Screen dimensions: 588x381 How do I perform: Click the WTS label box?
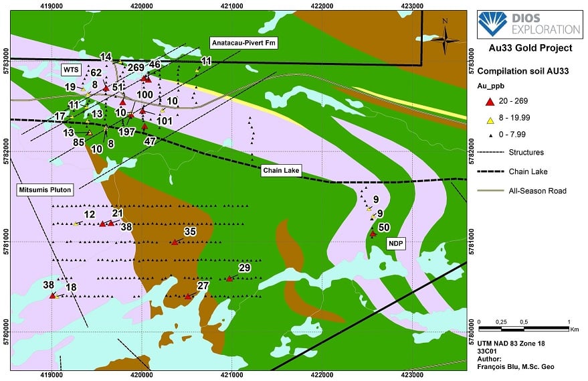click(71, 69)
